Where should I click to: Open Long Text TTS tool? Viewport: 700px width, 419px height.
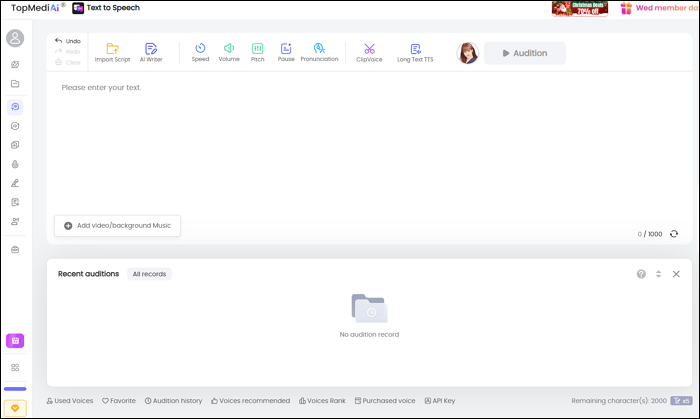(x=416, y=48)
